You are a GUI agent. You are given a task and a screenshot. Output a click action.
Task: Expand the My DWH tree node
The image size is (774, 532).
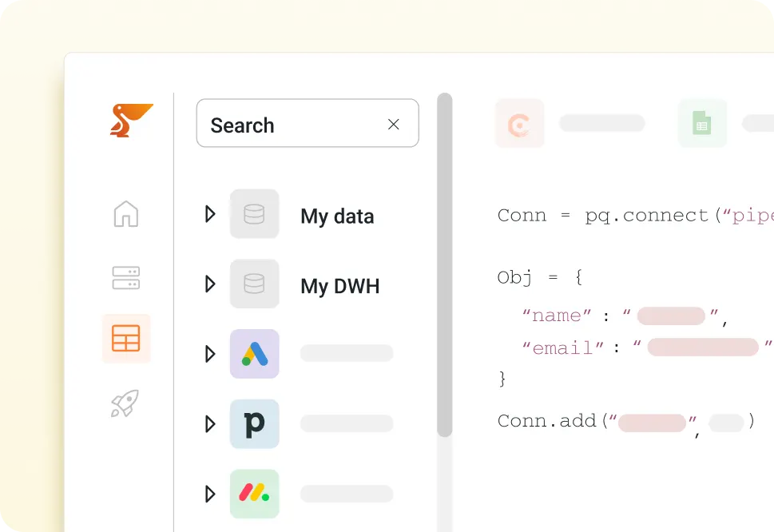coord(209,284)
